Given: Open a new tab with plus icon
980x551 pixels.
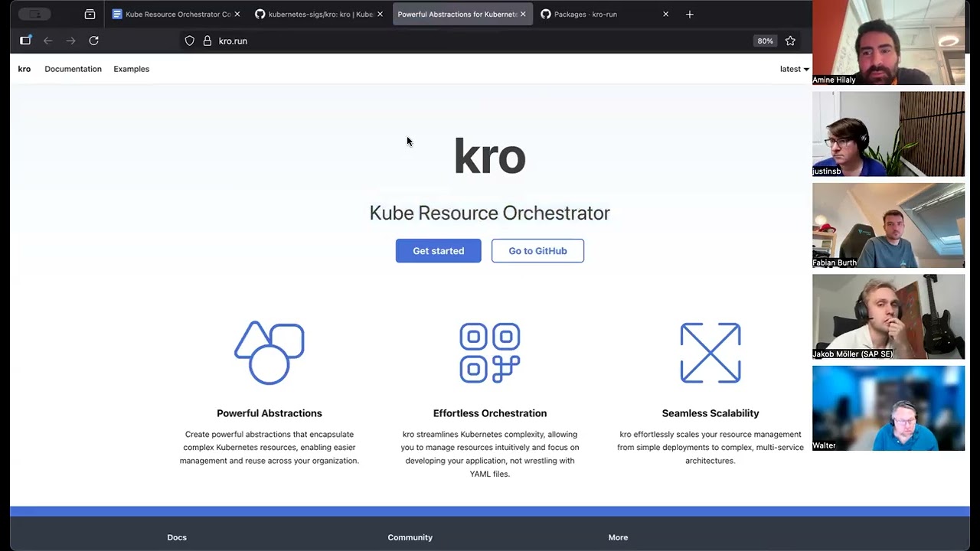Looking at the screenshot, I should [x=689, y=14].
